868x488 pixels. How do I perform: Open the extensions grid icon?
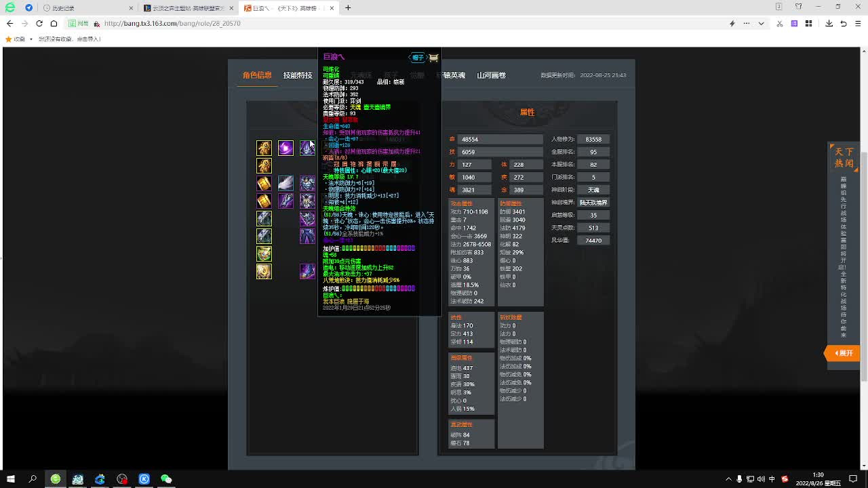pos(808,23)
